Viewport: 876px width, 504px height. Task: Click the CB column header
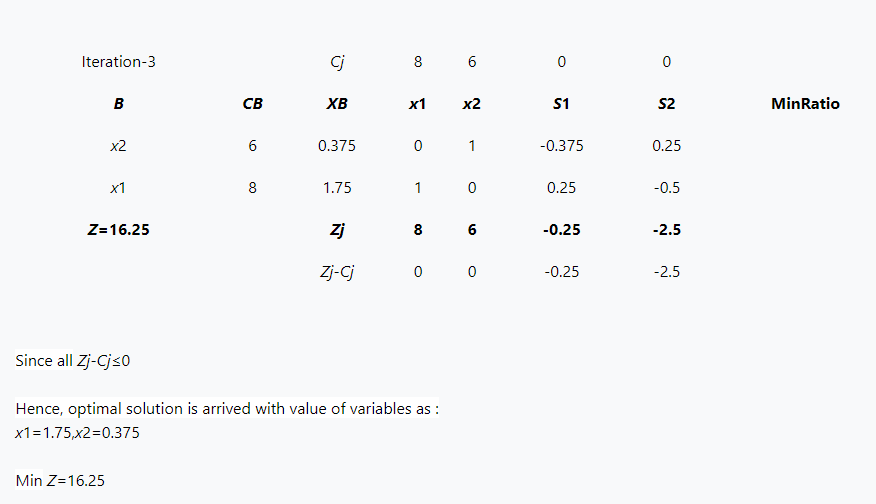coord(253,104)
